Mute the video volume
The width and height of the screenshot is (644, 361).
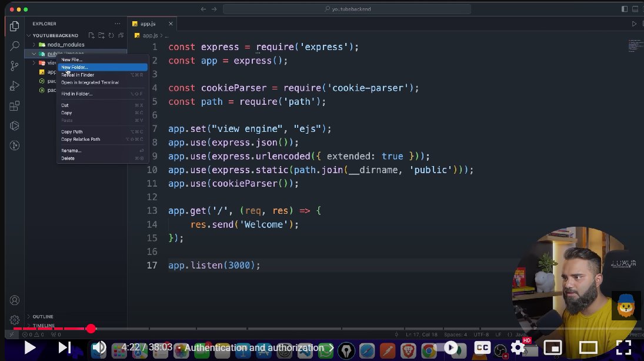(99, 348)
